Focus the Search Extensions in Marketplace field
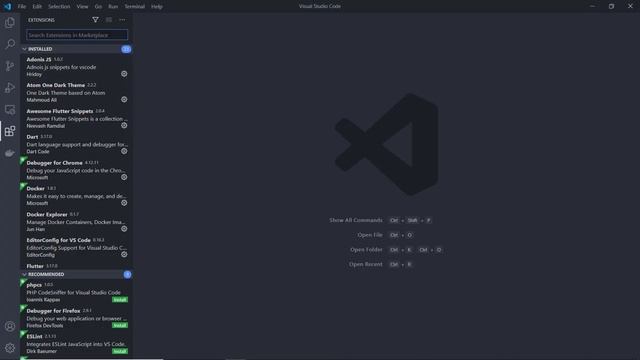Screen dimensions: 640x360 [x=77, y=35]
